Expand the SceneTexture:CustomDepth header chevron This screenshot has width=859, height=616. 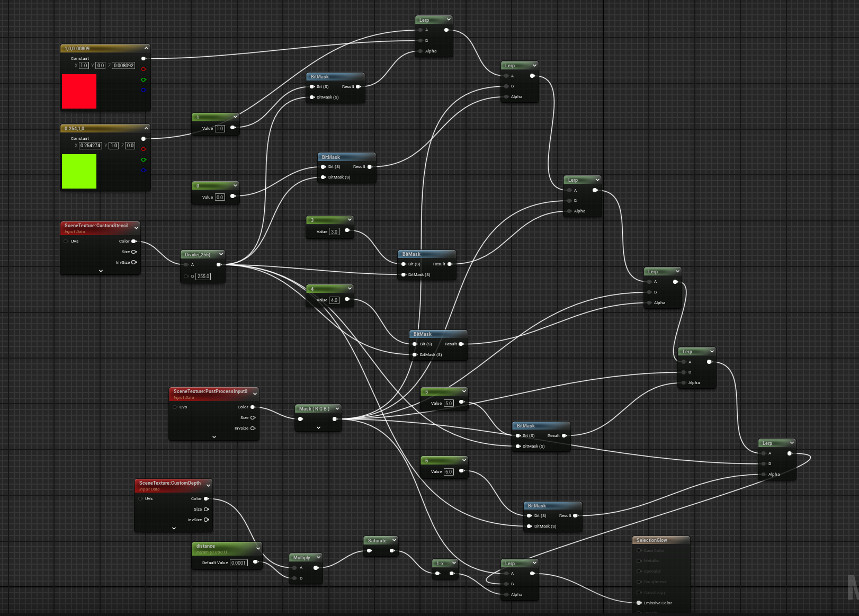tap(208, 485)
